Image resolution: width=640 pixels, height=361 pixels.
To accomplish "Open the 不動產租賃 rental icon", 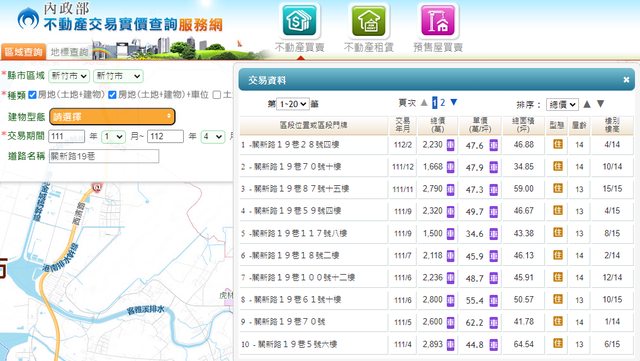I will (369, 20).
